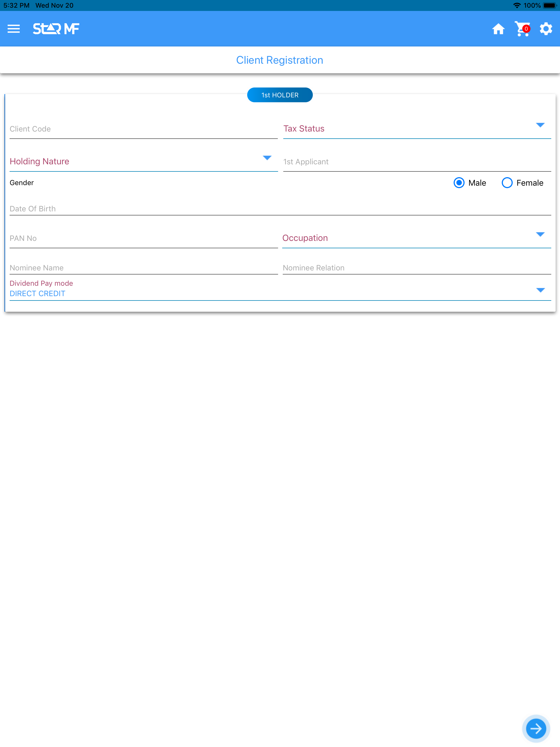Select the 1st HOLDER tab

point(280,95)
